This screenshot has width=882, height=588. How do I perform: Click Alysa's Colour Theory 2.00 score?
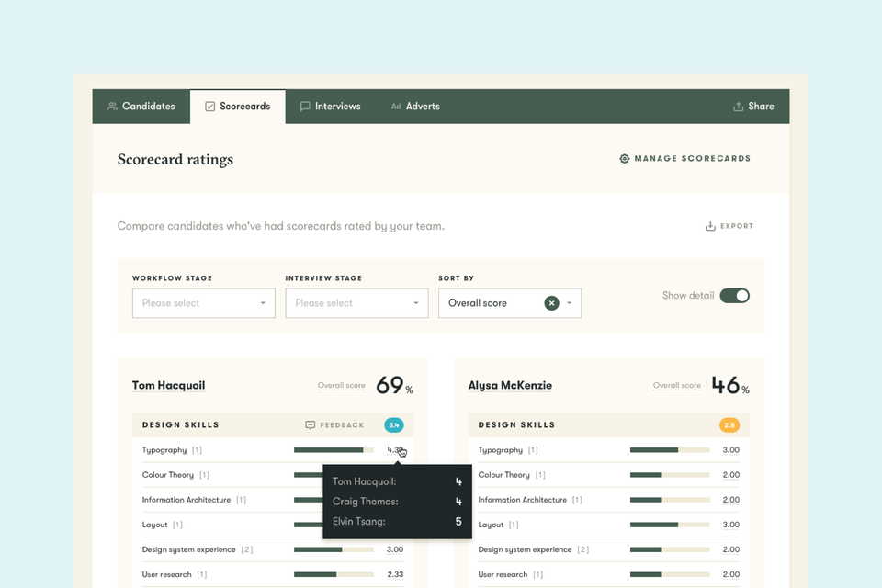(730, 475)
